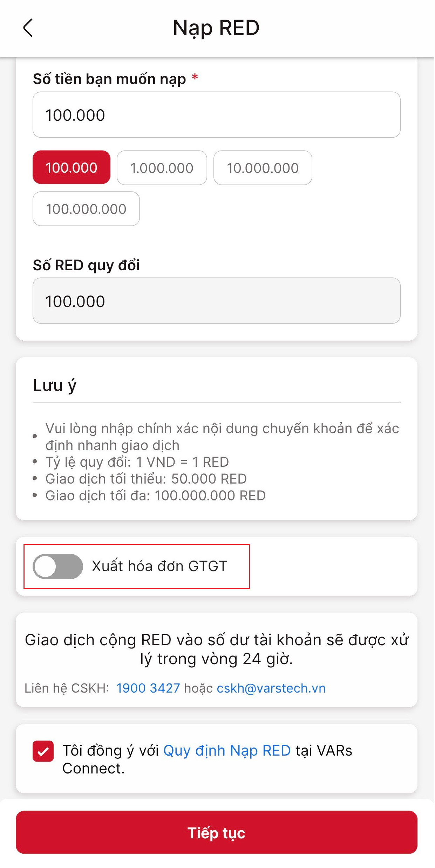This screenshot has height=868, width=435.
Task: Click the amount input showing 100.000
Action: [216, 115]
